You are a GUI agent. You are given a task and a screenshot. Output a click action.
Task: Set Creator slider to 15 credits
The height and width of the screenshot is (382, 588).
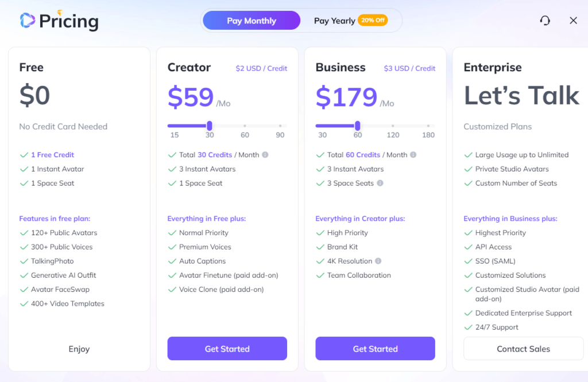170,126
